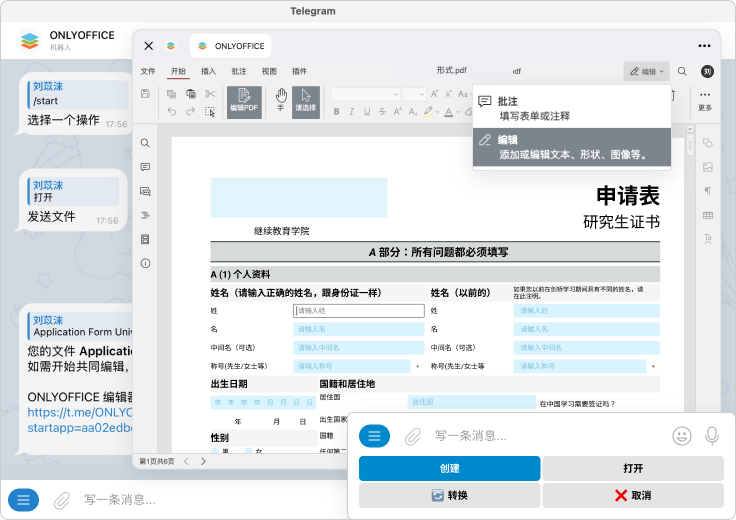This screenshot has width=736, height=520.
Task: Open the paragraph settings in right sidebar
Action: 708,191
